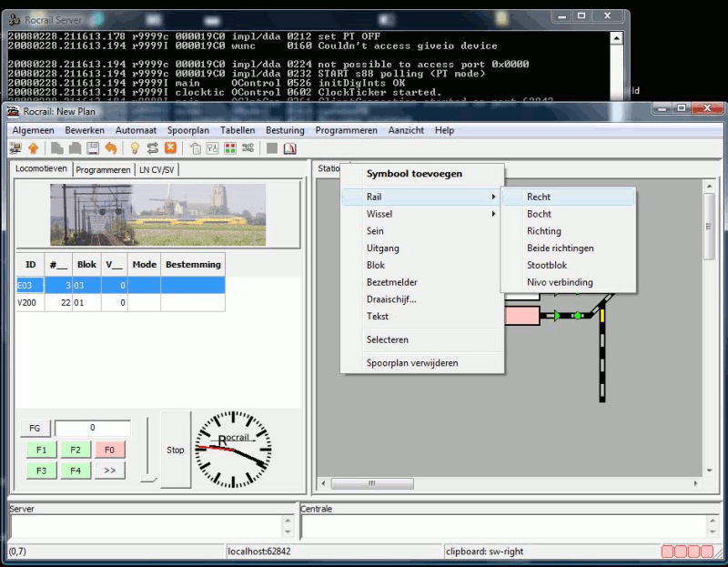Click the orange up-arrow toolbar icon

coord(34,148)
